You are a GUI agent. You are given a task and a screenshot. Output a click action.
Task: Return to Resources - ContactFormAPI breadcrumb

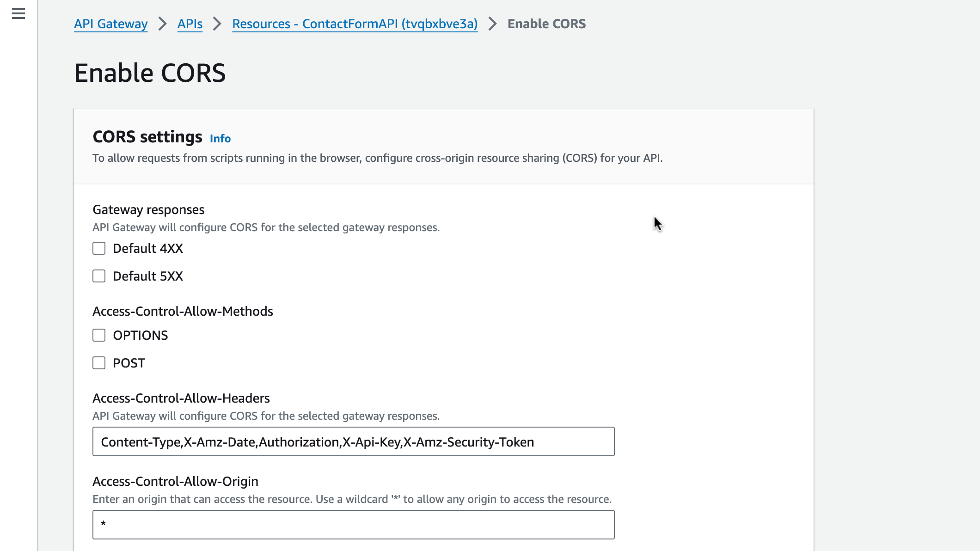click(x=355, y=24)
